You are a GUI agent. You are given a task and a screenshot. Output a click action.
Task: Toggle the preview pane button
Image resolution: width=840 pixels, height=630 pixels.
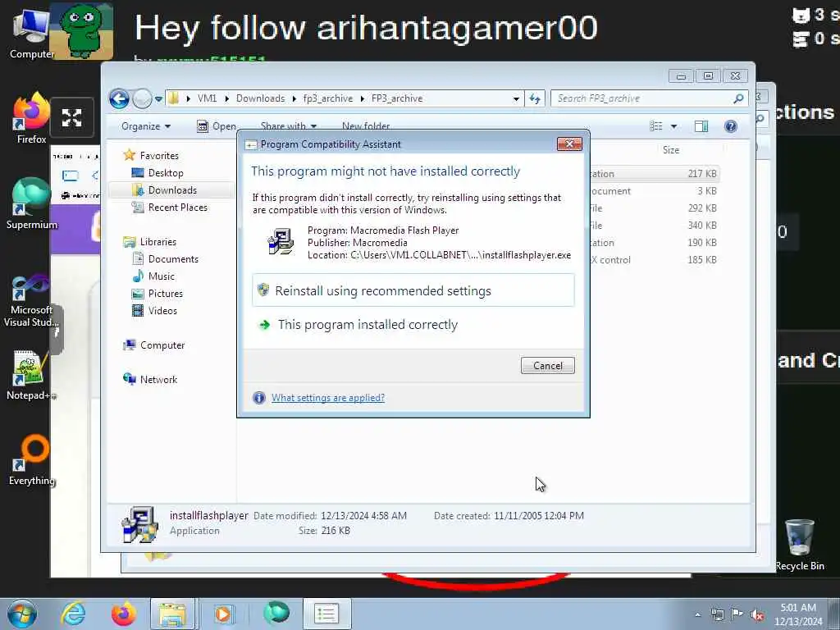pyautogui.click(x=701, y=126)
